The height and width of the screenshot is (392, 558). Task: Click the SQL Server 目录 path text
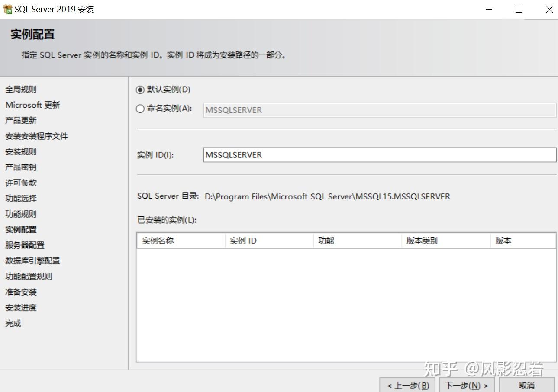(327, 196)
